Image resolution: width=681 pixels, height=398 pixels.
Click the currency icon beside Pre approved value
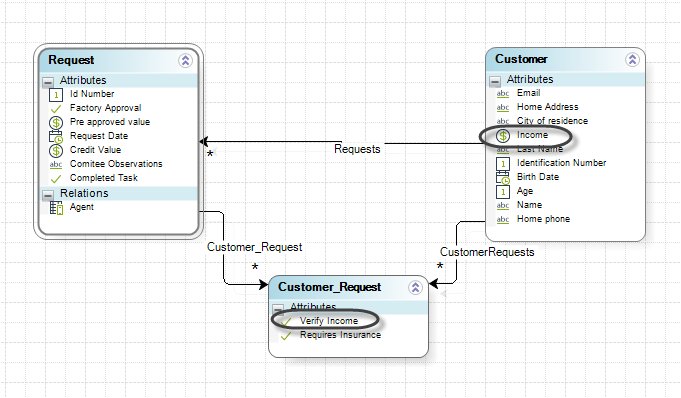tap(56, 123)
